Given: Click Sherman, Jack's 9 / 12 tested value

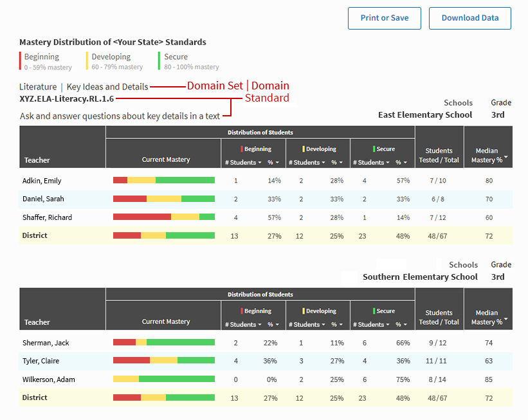Looking at the screenshot, I should point(438,343).
